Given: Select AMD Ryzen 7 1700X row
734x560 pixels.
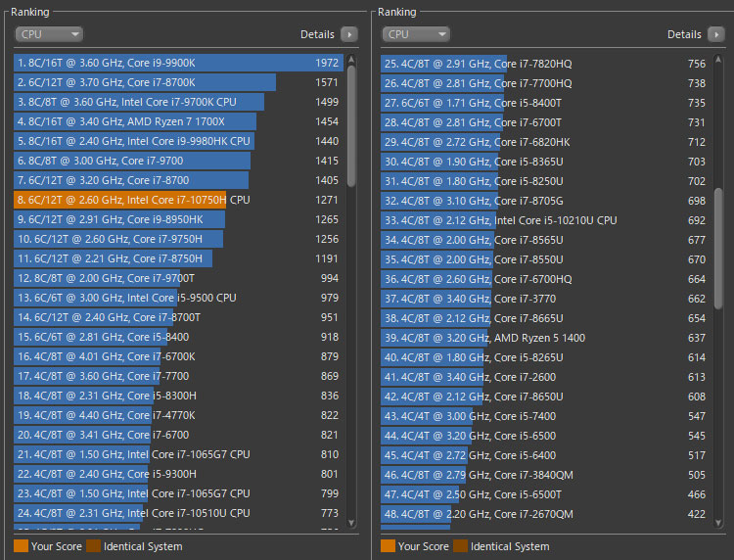Looking at the screenshot, I should pyautogui.click(x=179, y=121).
